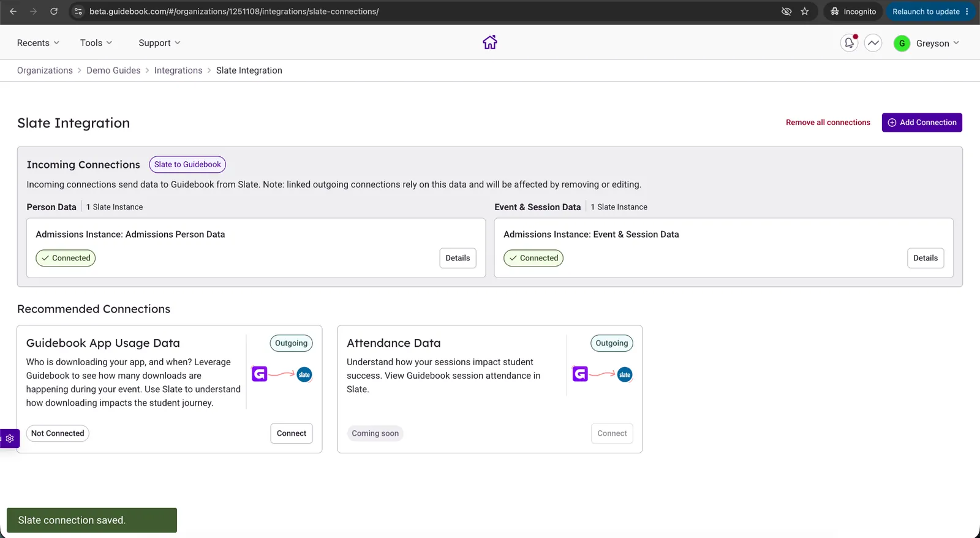Go to Demo Guides breadcrumb

point(113,70)
